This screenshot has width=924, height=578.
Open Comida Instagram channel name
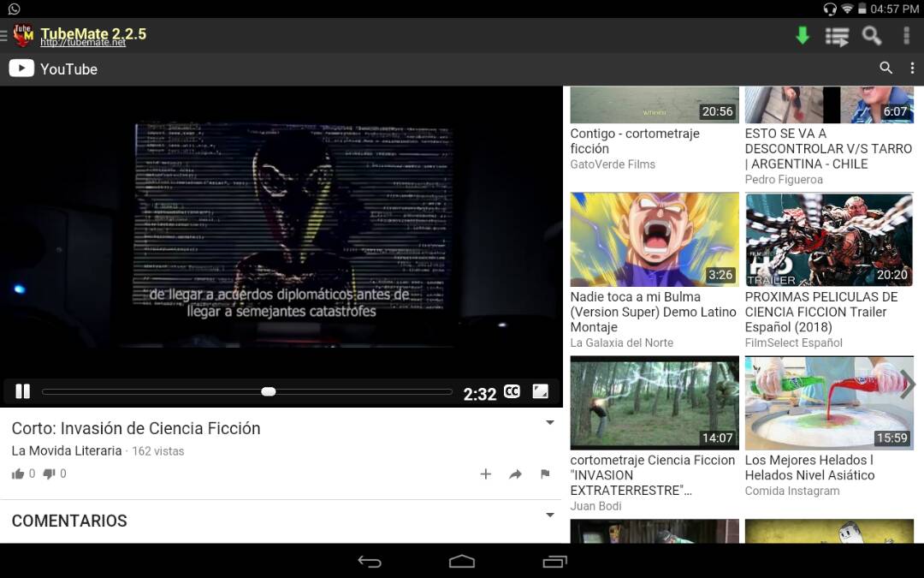tap(792, 491)
